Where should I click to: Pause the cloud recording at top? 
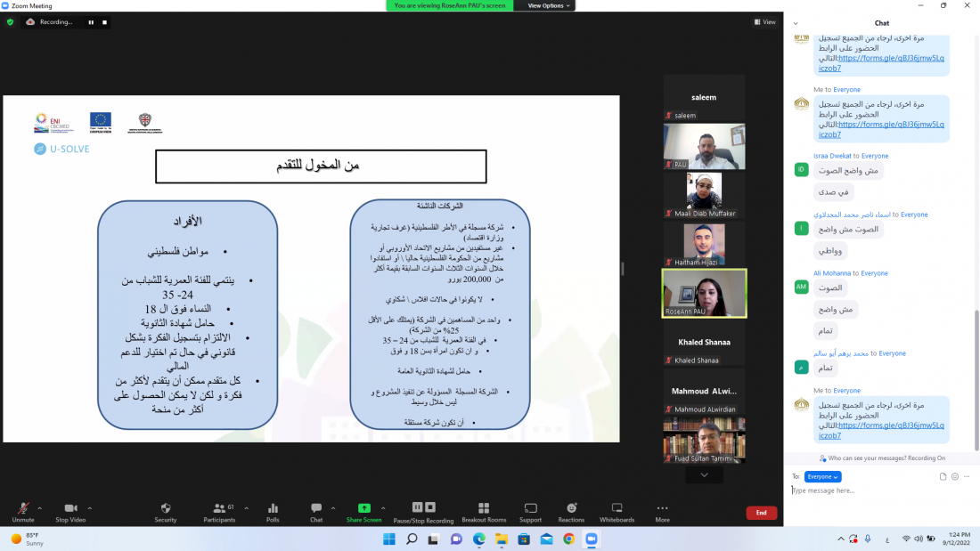(90, 21)
